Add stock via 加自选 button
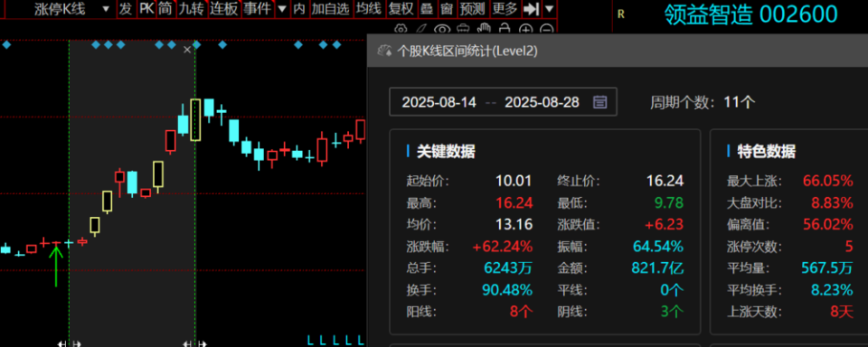 point(331,9)
